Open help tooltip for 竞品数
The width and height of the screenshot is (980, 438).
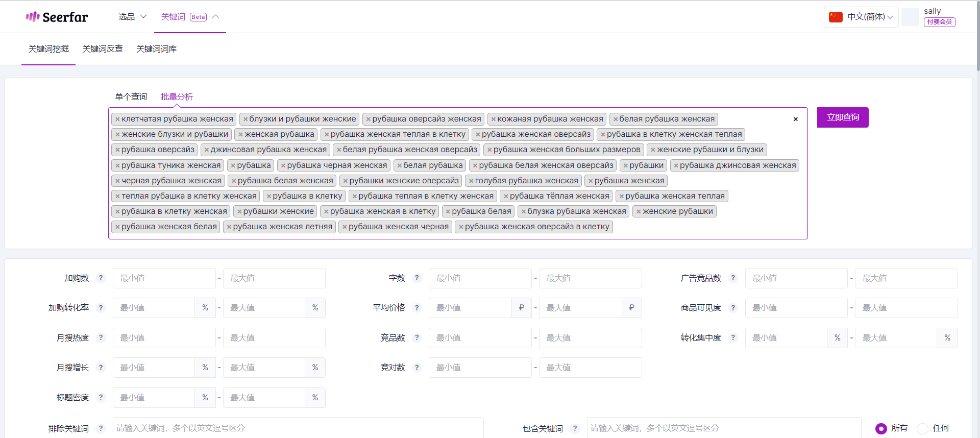pos(417,338)
